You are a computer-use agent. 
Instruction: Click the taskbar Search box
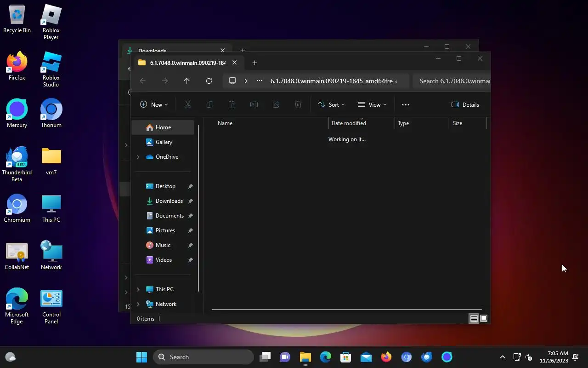(204, 357)
